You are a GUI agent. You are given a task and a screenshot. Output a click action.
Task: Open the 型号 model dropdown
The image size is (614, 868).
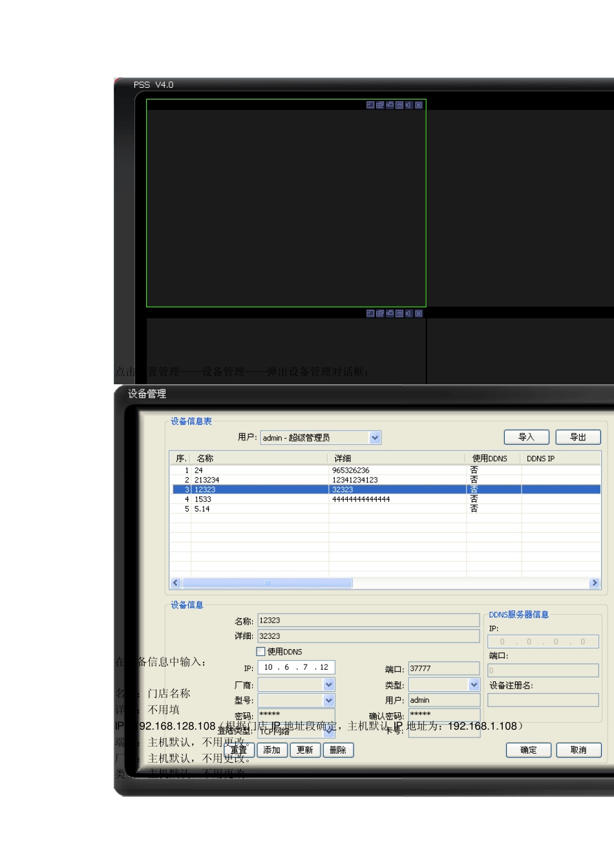tap(329, 700)
